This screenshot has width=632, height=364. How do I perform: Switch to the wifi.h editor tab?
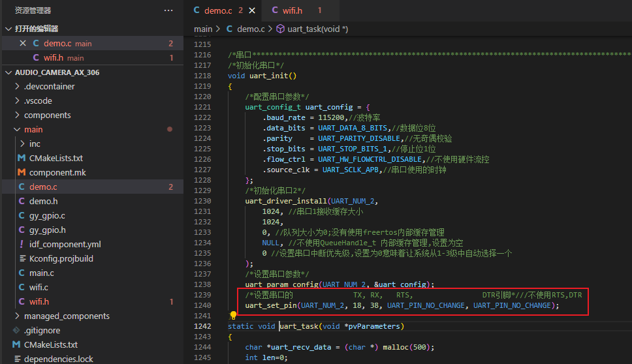(x=292, y=10)
